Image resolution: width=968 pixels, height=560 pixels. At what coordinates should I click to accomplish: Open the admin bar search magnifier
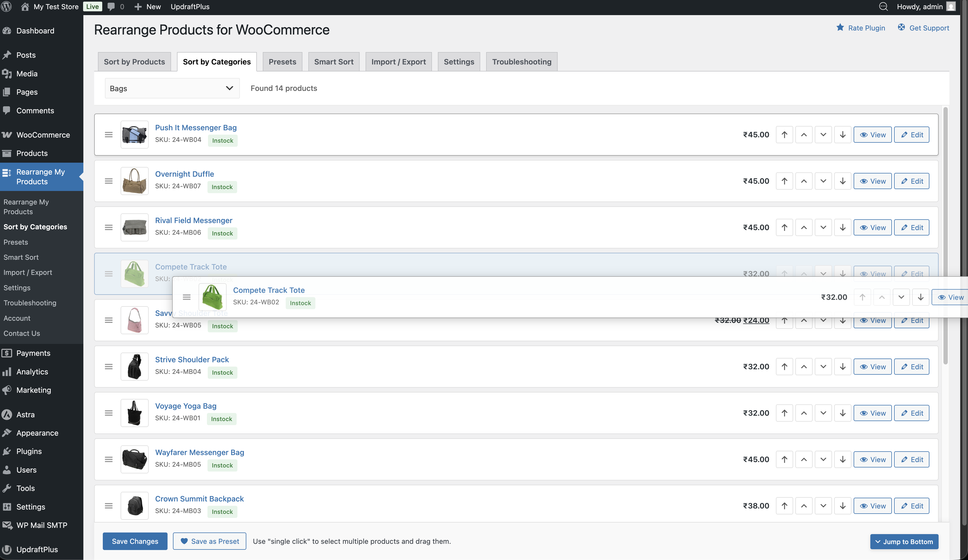click(884, 6)
